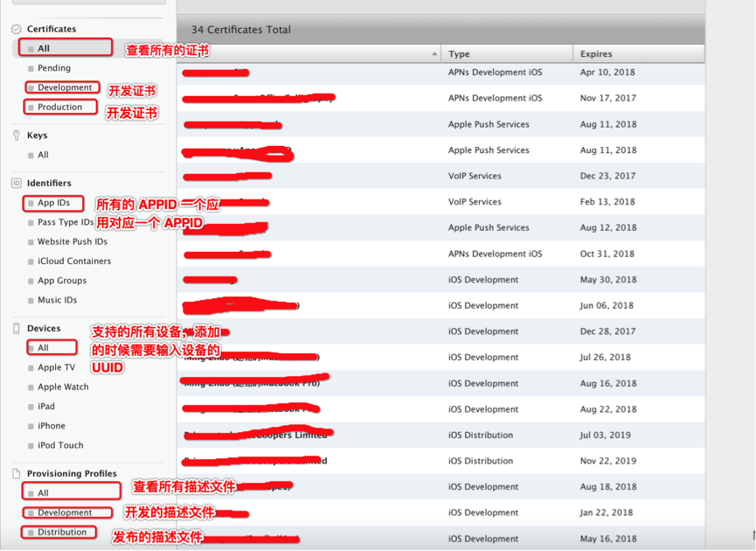Open Pass Type IDs list

pyautogui.click(x=66, y=222)
